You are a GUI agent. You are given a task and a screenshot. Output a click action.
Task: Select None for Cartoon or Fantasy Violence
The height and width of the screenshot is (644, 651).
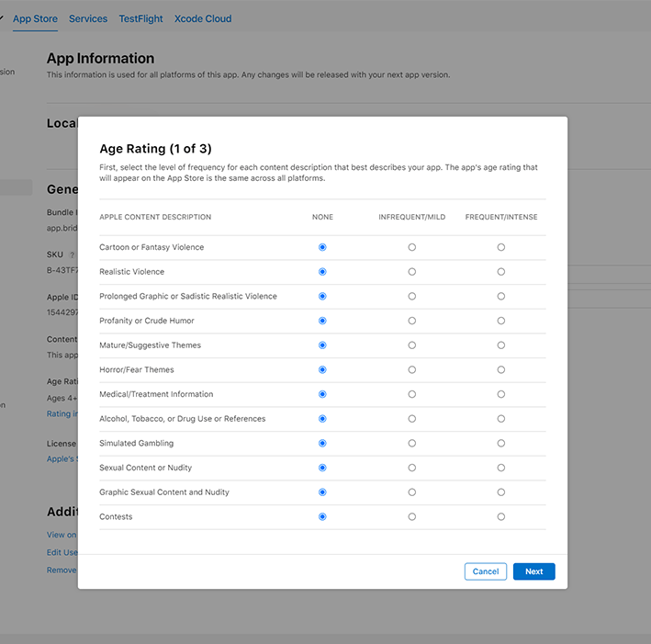tap(322, 247)
